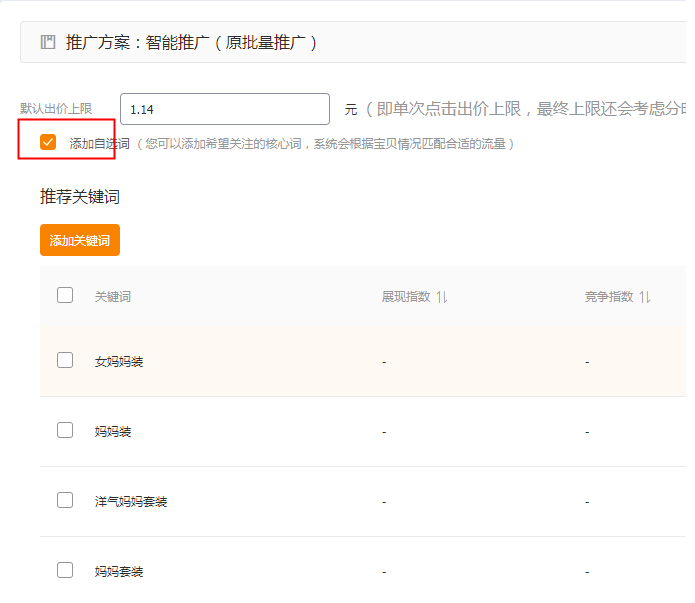
Task: Click the 推荐关键词 section title
Action: point(80,197)
